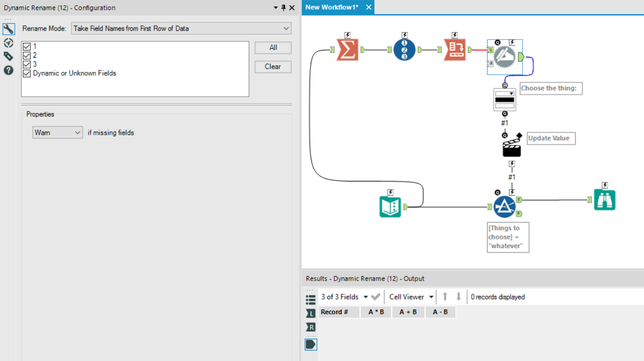Image resolution: width=644 pixels, height=361 pixels.
Task: Select the Drop Down interface tool
Action: click(504, 100)
